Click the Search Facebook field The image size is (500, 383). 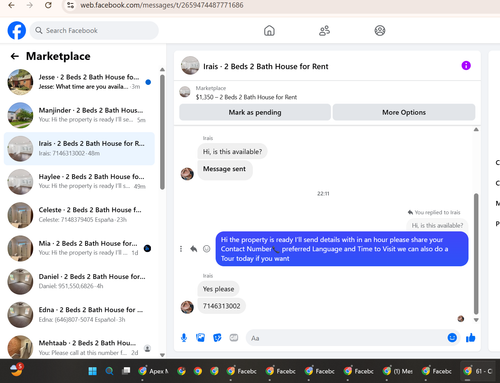94,30
